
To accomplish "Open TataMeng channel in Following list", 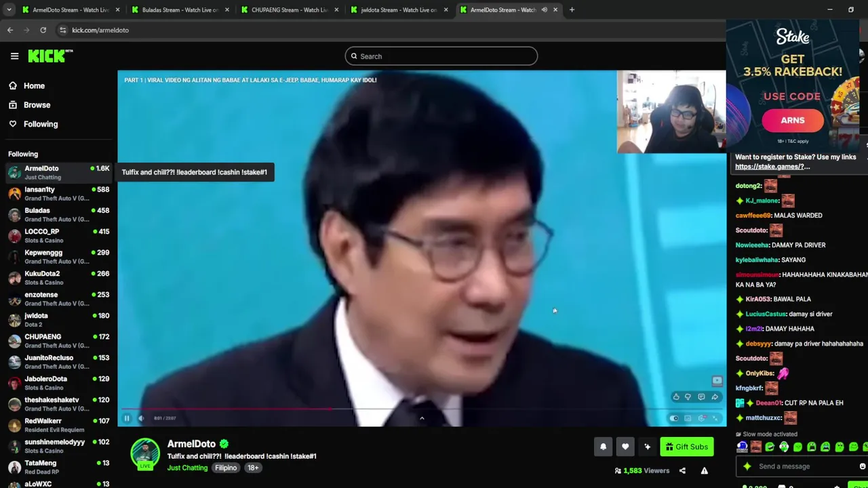I will pyautogui.click(x=58, y=466).
